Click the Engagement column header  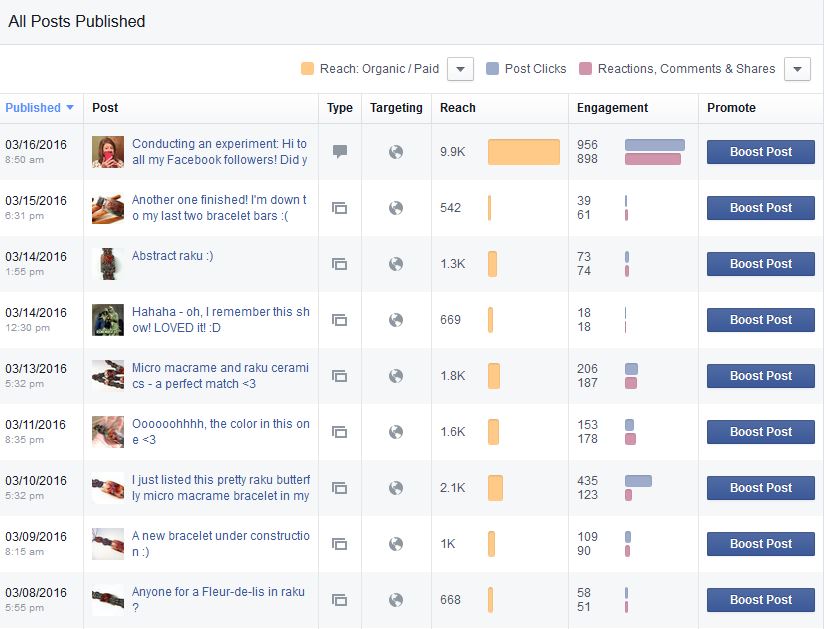click(x=612, y=108)
